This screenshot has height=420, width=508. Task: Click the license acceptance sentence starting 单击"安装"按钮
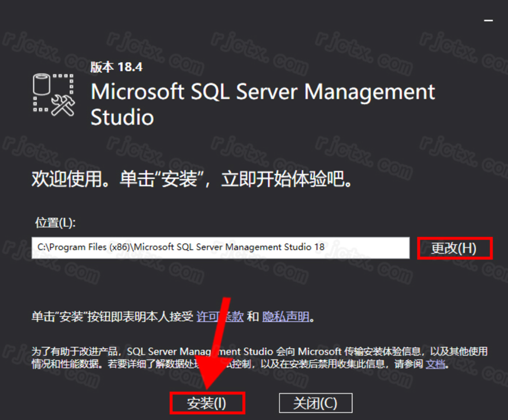click(113, 317)
